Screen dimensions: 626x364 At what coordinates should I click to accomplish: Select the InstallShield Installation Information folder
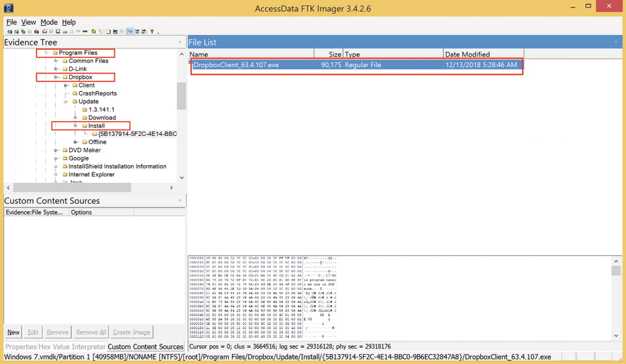pyautogui.click(x=118, y=166)
